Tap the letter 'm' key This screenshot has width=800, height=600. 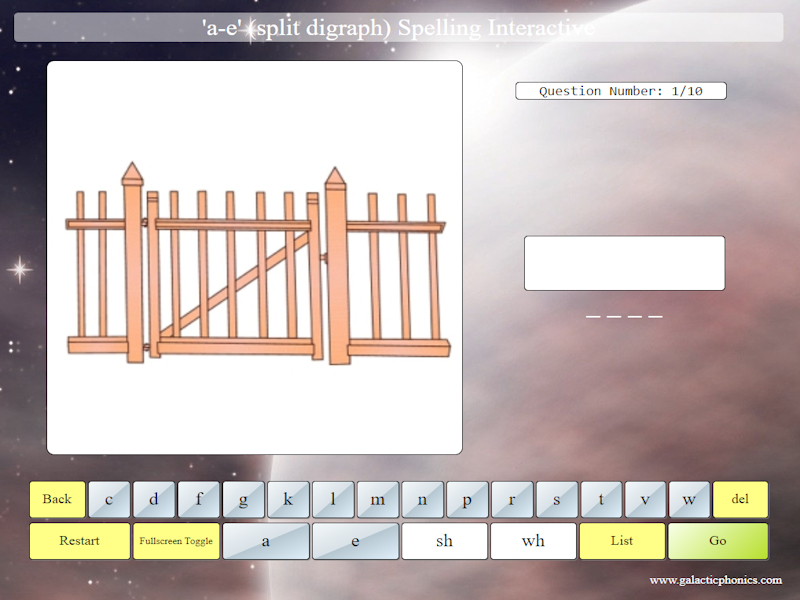pyautogui.click(x=377, y=499)
